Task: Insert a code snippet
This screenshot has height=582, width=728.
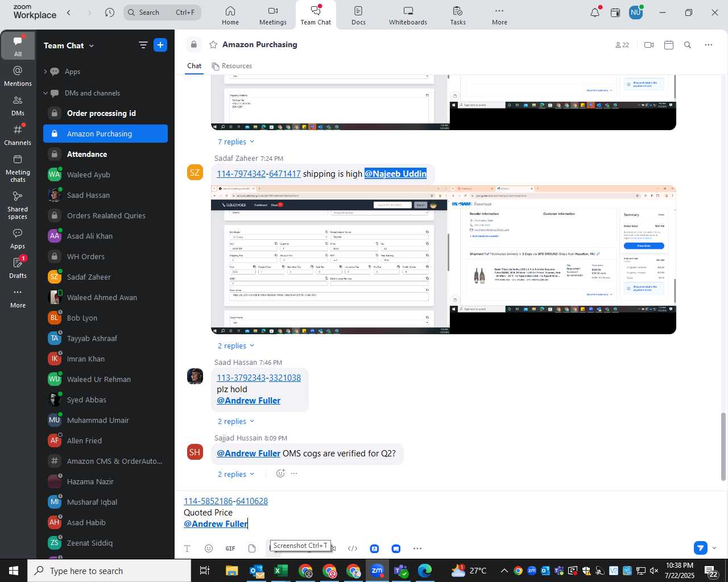Action: tap(353, 548)
